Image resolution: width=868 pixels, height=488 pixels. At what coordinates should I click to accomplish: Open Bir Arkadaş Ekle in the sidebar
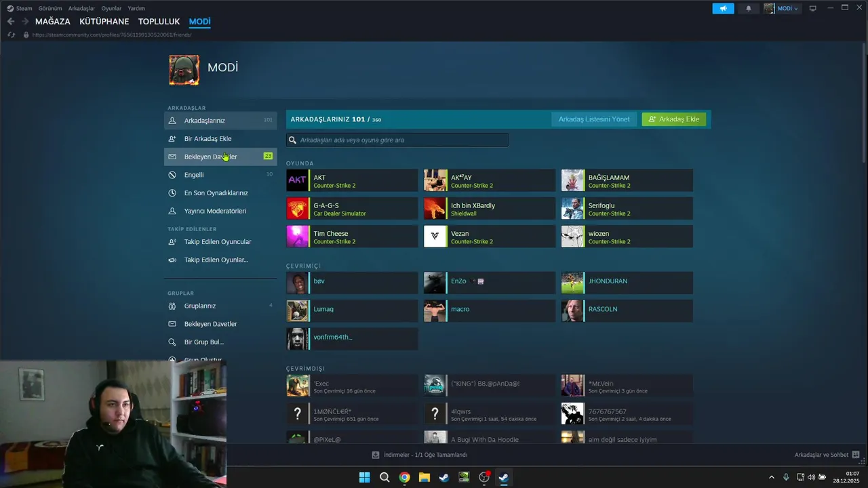coord(220,138)
